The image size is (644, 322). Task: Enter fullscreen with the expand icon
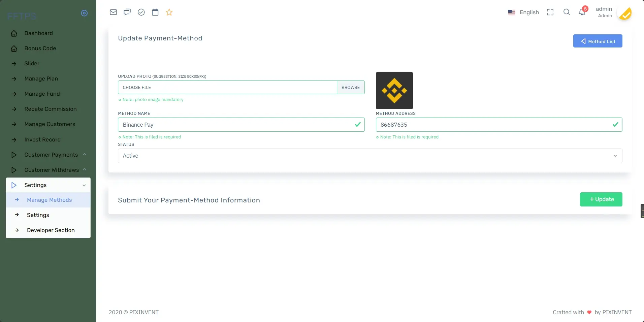pyautogui.click(x=550, y=12)
